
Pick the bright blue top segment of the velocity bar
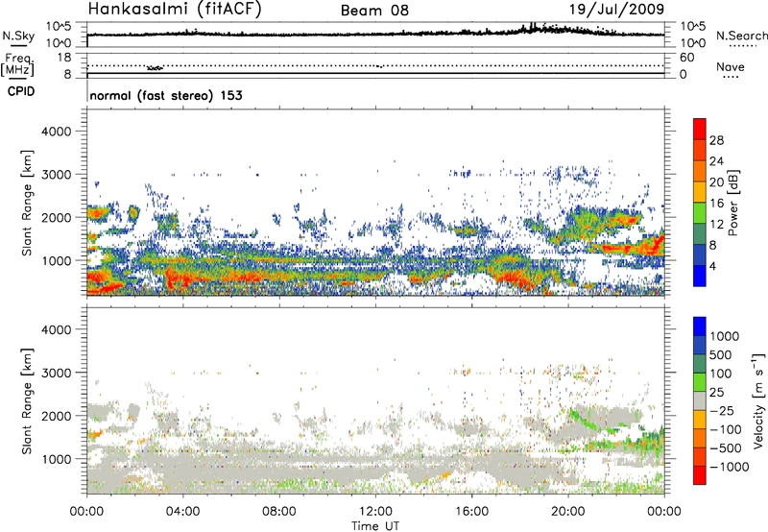coord(700,326)
